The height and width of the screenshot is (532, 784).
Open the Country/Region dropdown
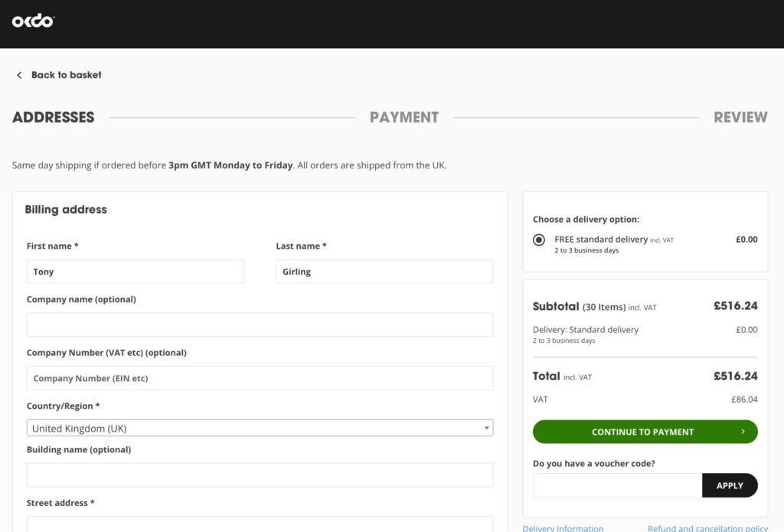coord(260,429)
